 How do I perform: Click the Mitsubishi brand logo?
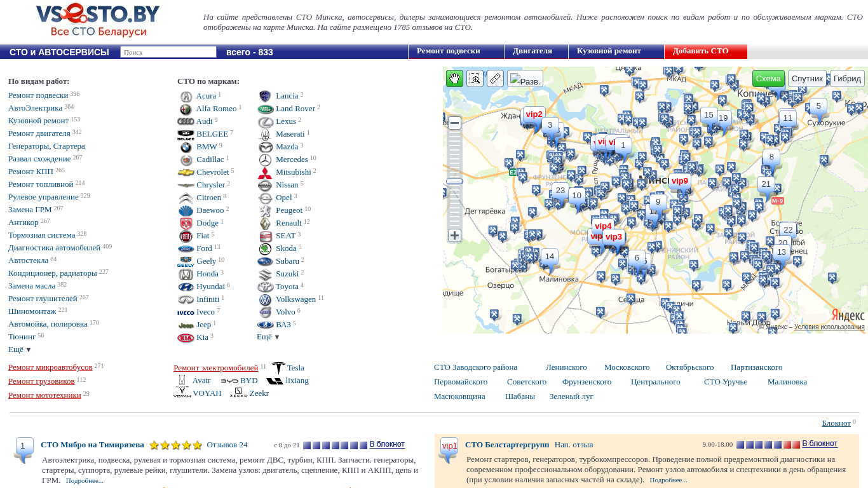coord(265,173)
